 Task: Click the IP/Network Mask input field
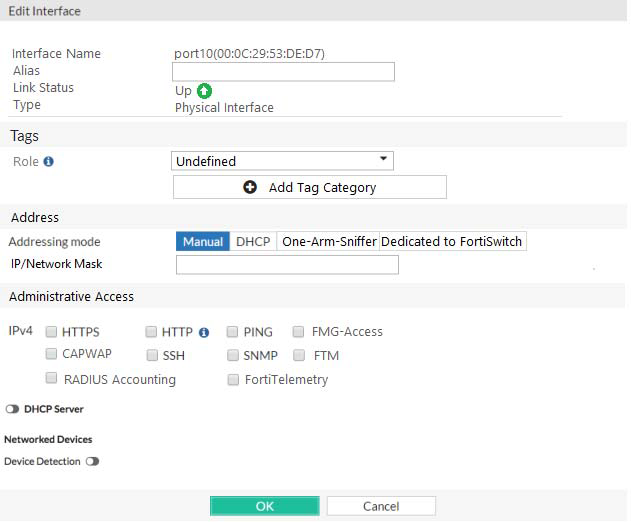tap(287, 265)
